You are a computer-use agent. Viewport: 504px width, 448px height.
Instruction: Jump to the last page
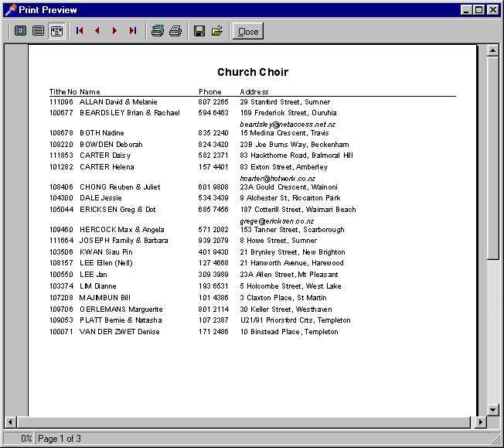132,31
